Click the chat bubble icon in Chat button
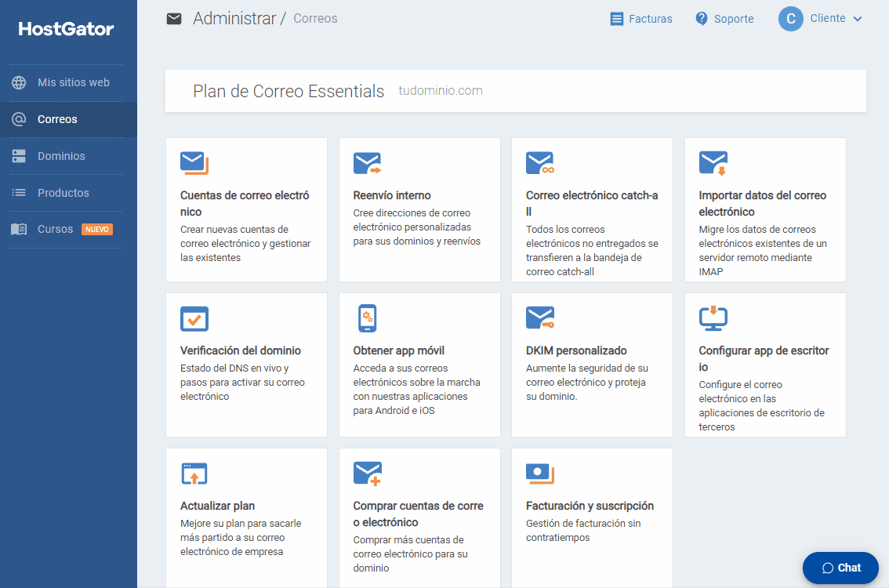Viewport: 889px width, 588px height. [x=828, y=568]
